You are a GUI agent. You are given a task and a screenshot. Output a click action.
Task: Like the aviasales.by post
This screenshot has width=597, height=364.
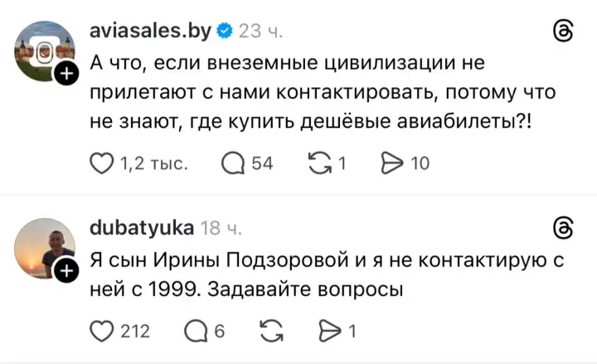[x=100, y=163]
